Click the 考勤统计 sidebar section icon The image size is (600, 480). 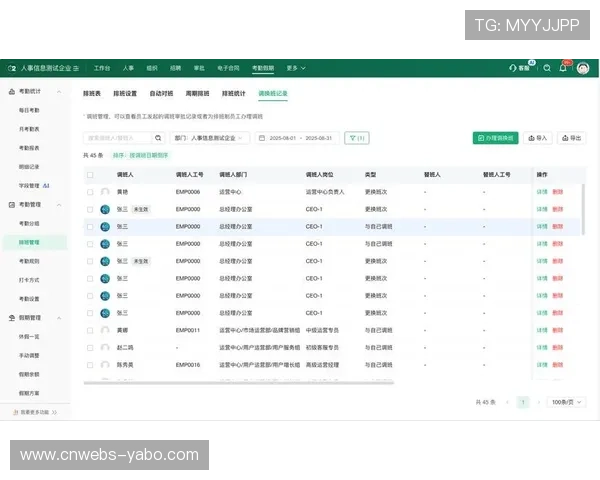tap(12, 91)
